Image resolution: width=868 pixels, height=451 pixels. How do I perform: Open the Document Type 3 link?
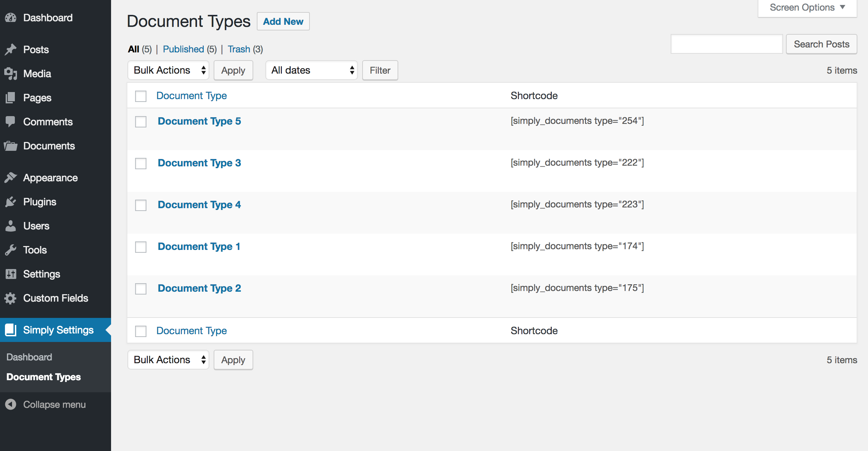199,163
